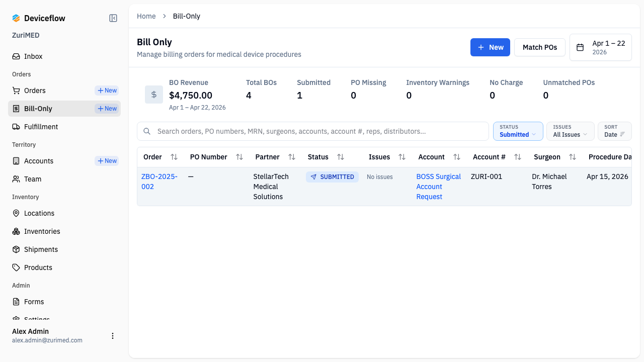644x362 pixels.
Task: Click the Inventories boxes icon
Action: [16, 231]
